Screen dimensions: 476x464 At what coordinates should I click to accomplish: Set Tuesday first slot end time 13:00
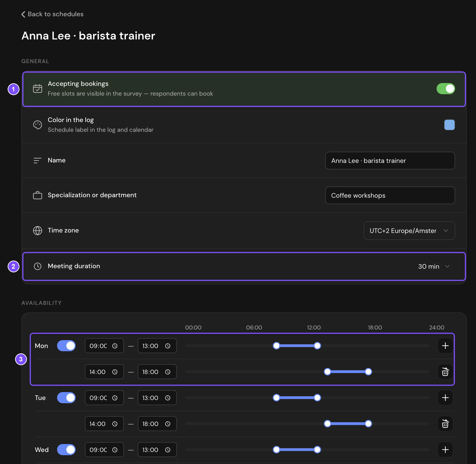pos(157,398)
